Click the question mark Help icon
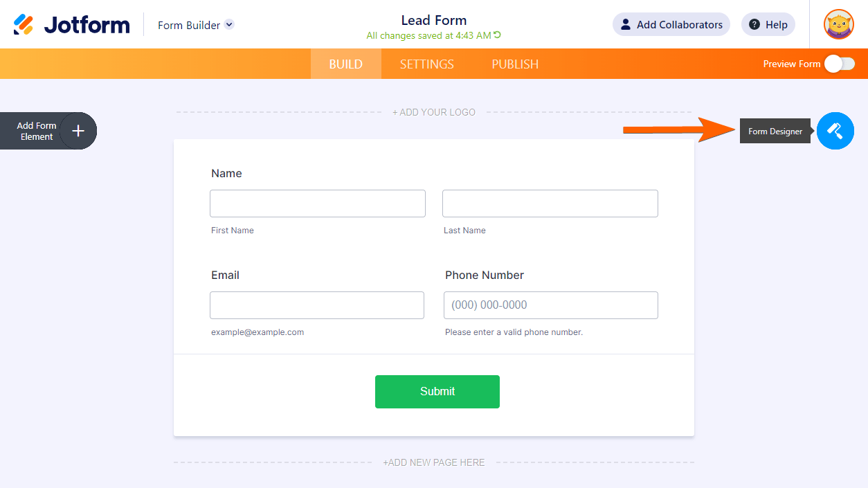This screenshot has width=868, height=488. 754,25
